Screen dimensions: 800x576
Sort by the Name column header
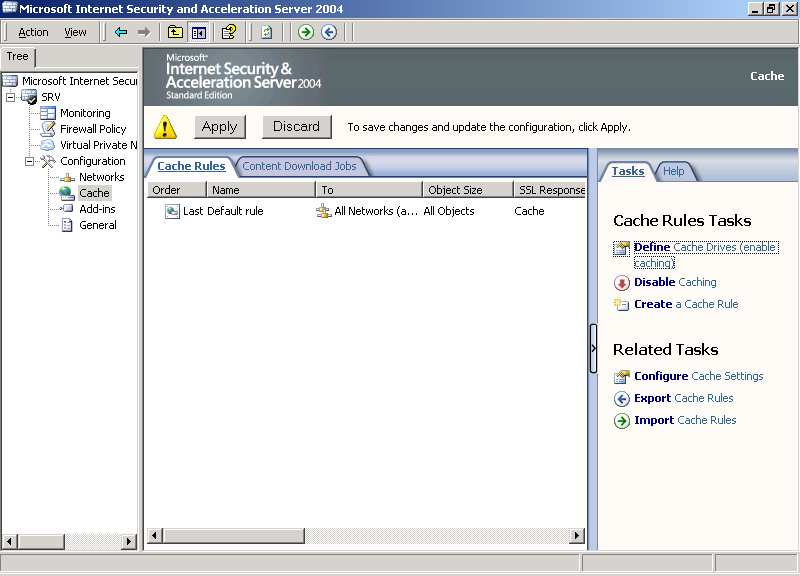(261, 190)
